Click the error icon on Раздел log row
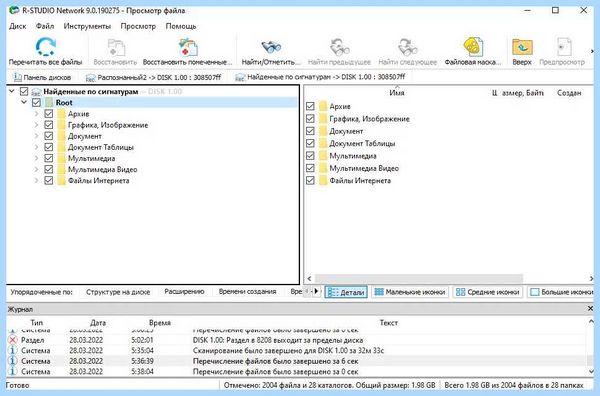Screen dimensions: 600x396 (13, 340)
